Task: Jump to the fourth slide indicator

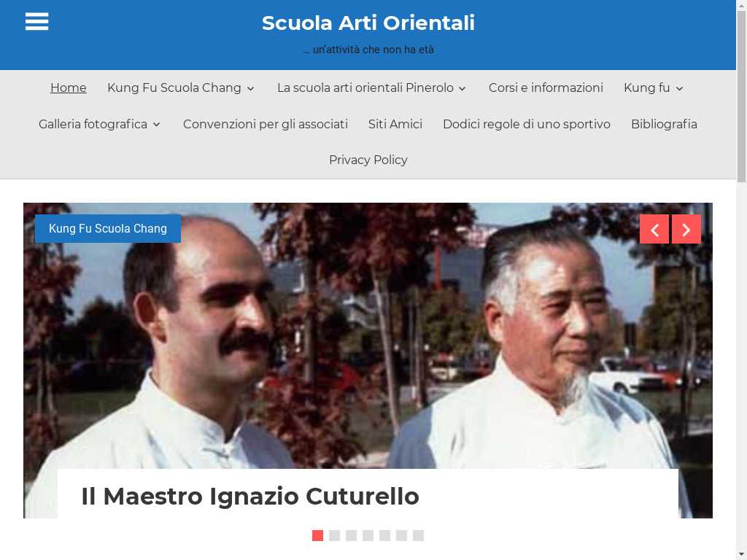Action: point(368,536)
